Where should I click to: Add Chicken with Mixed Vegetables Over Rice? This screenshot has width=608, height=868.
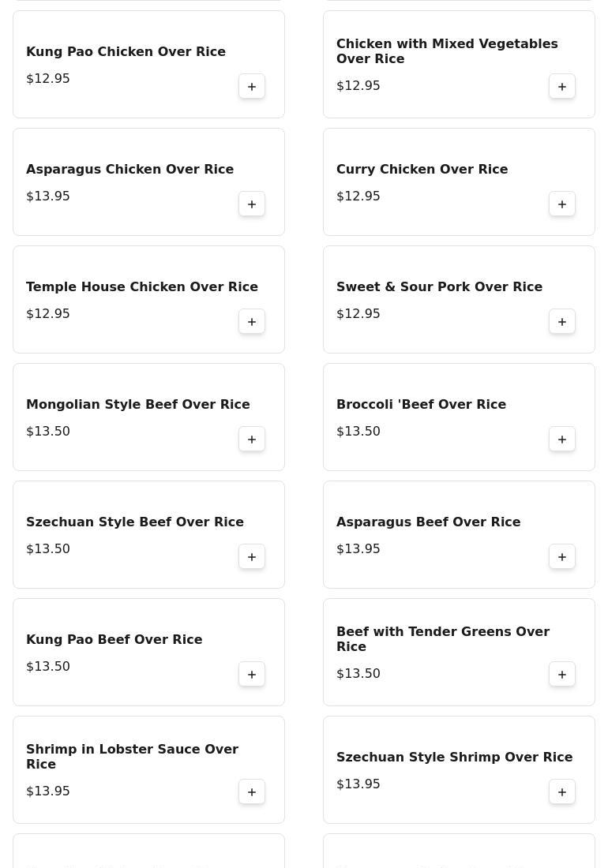(x=562, y=87)
